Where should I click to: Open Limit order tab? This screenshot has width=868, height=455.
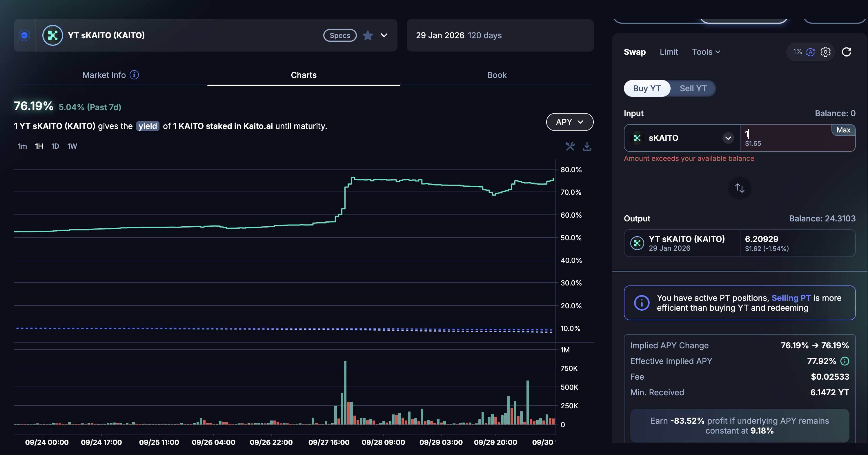669,52
